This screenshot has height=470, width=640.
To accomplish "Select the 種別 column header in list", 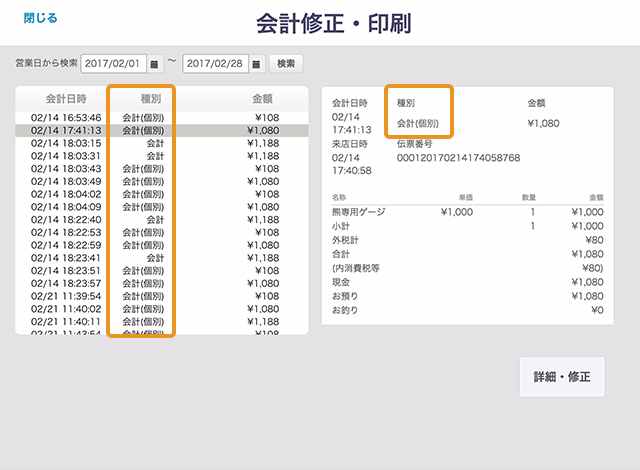I will point(151,99).
